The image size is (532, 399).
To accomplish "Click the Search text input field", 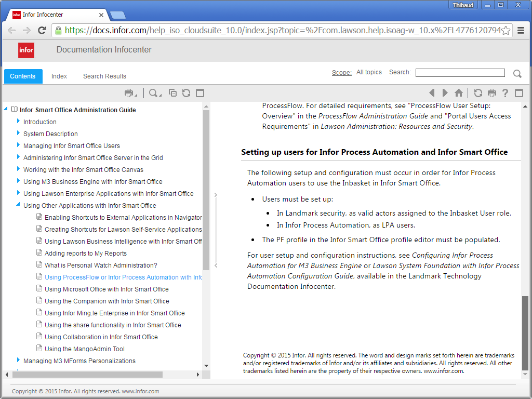I will pyautogui.click(x=460, y=73).
